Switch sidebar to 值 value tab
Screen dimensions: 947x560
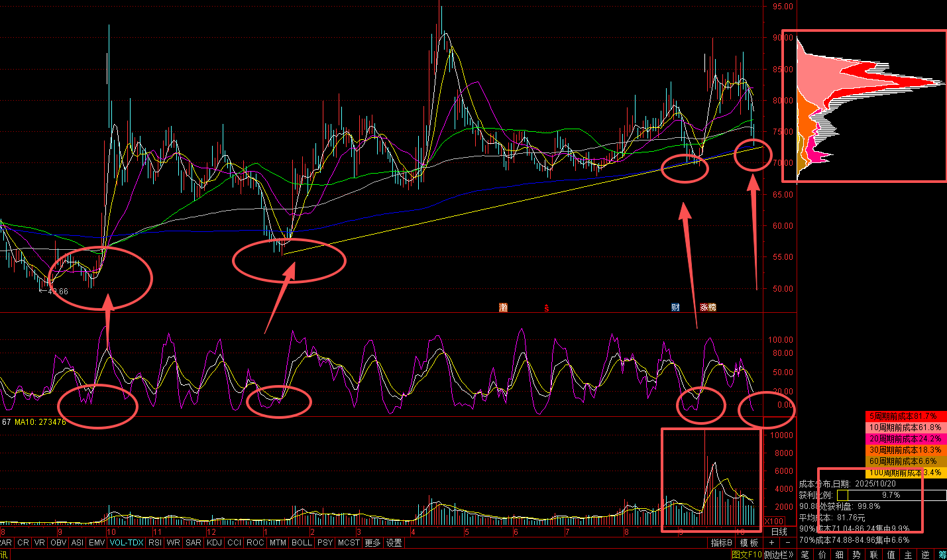click(891, 555)
